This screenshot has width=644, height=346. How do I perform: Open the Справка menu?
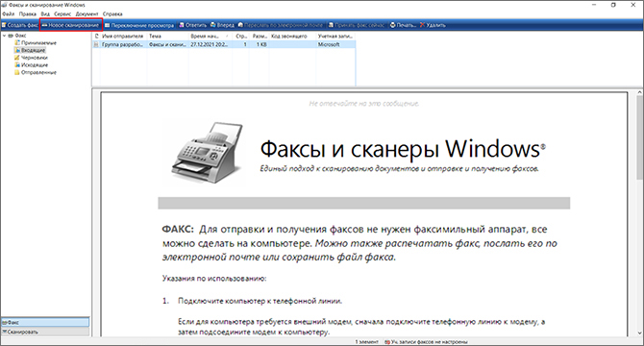112,13
